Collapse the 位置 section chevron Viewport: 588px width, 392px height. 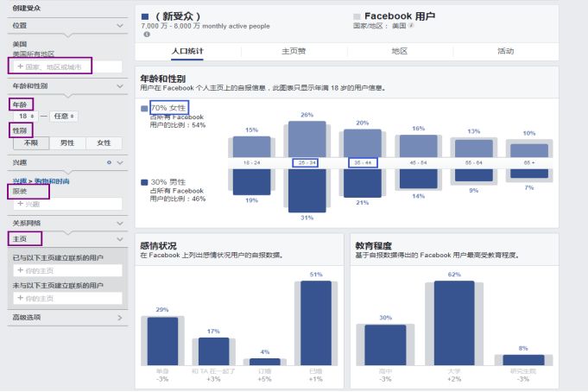point(120,26)
